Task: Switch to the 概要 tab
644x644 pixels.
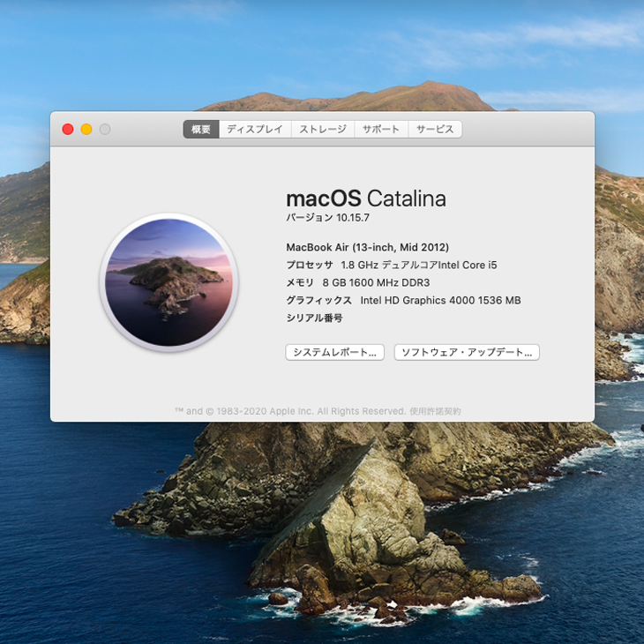Action: click(x=201, y=130)
